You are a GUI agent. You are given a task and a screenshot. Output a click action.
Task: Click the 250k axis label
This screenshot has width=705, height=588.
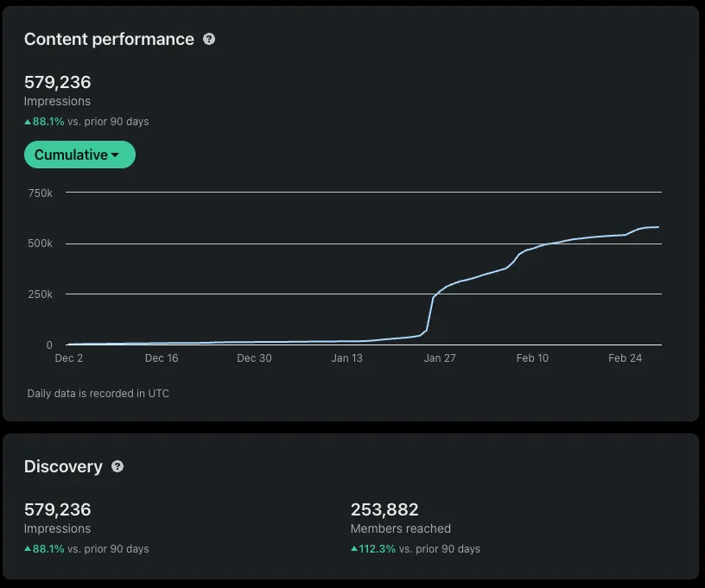(x=40, y=294)
